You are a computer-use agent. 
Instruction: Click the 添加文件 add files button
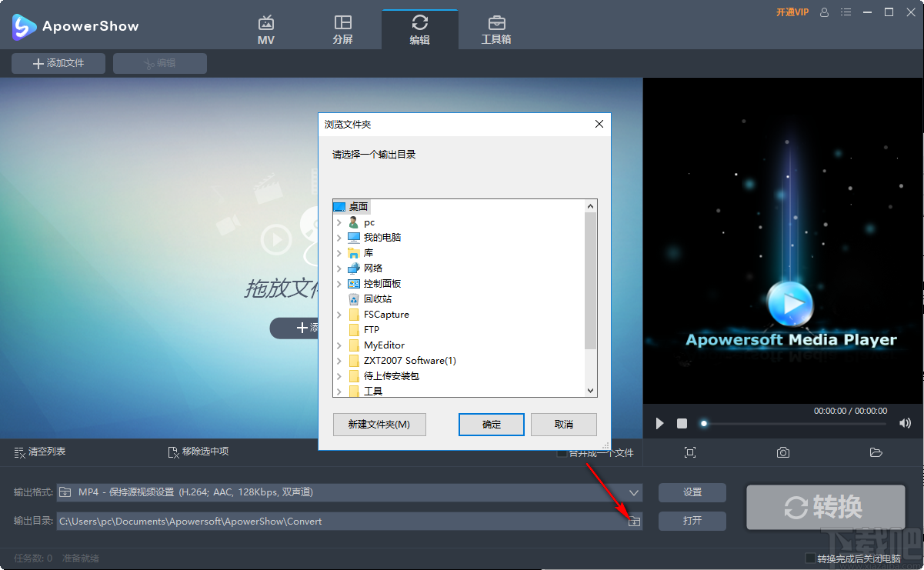[58, 63]
